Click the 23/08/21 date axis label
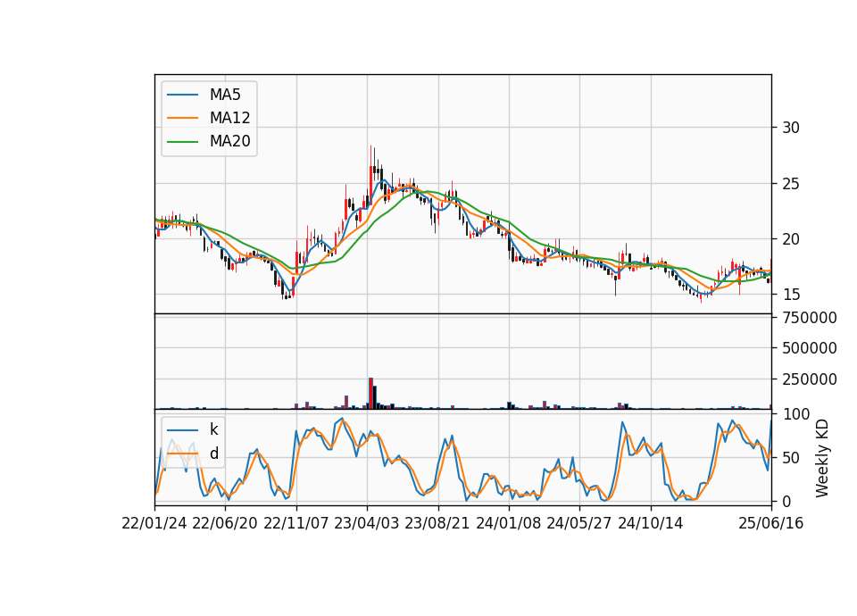Image resolution: width=857 pixels, height=616 pixels. coord(437,523)
